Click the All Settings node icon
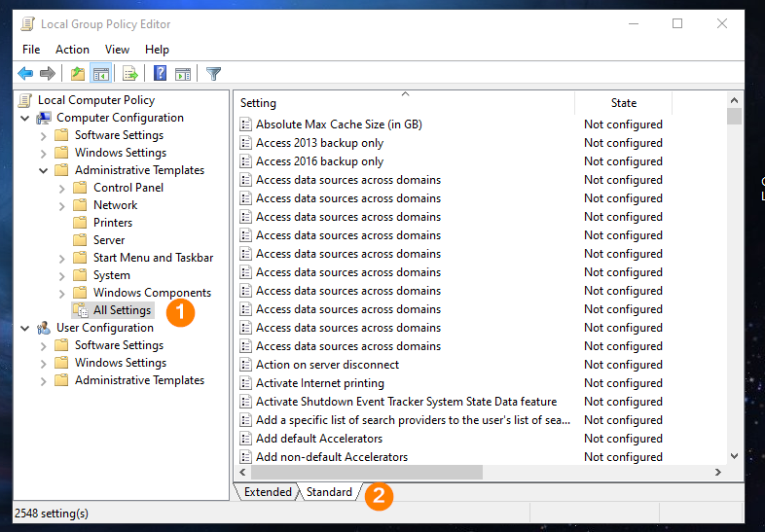765x532 pixels. click(81, 310)
